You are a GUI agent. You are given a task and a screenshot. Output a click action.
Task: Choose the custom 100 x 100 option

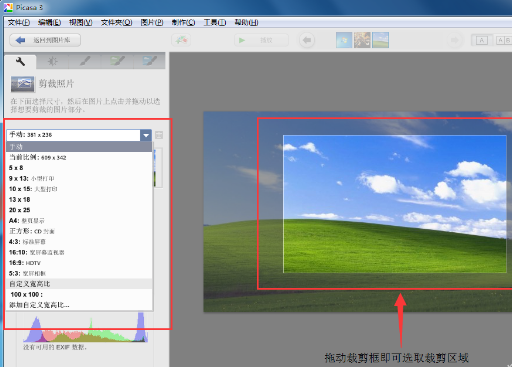(x=79, y=294)
